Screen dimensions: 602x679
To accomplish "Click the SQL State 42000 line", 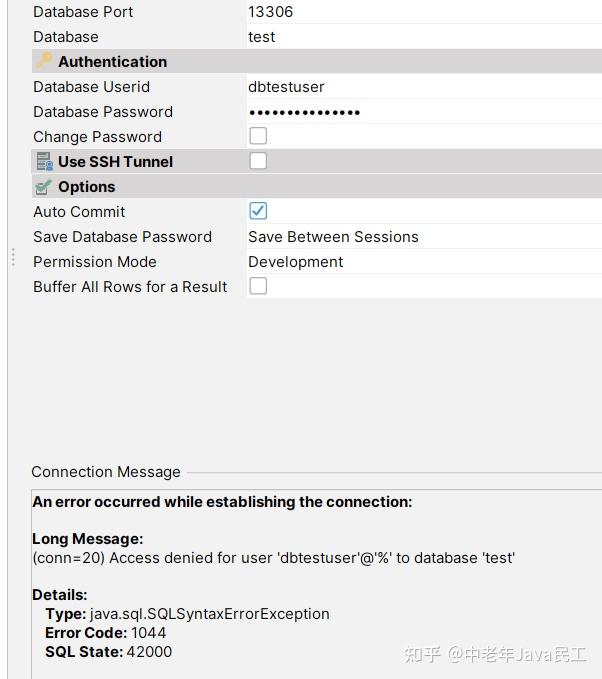I will 109,652.
